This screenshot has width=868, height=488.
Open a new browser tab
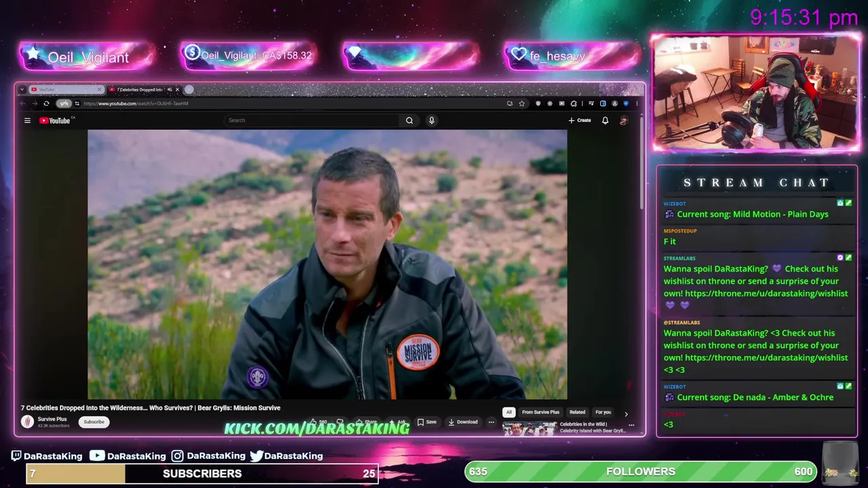[x=189, y=89]
